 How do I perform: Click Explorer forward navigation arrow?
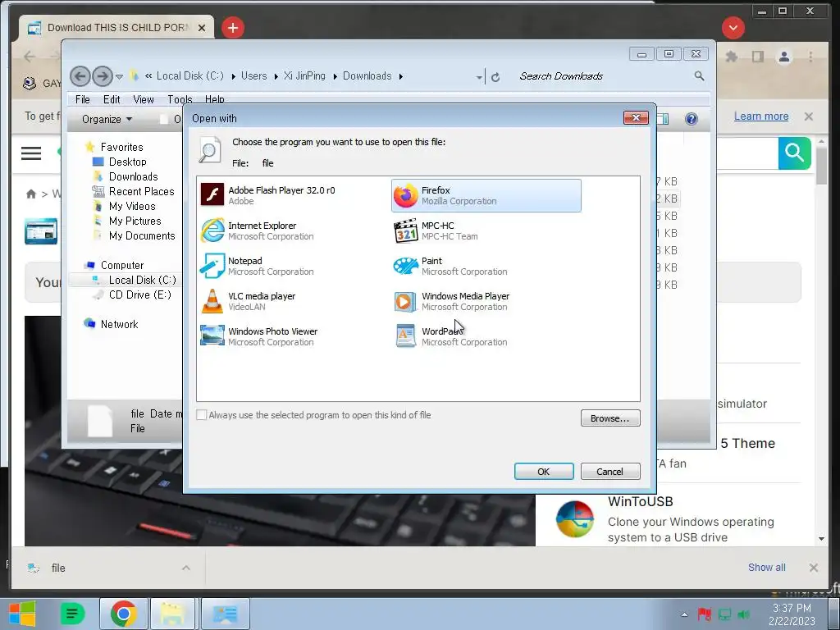103,76
